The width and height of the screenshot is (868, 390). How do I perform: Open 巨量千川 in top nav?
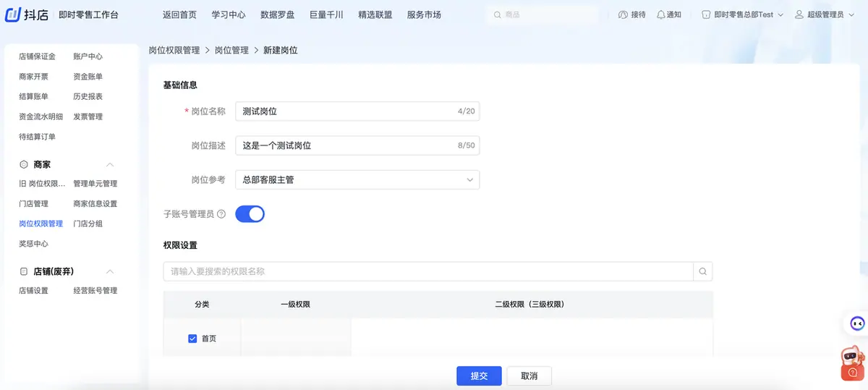coord(326,14)
